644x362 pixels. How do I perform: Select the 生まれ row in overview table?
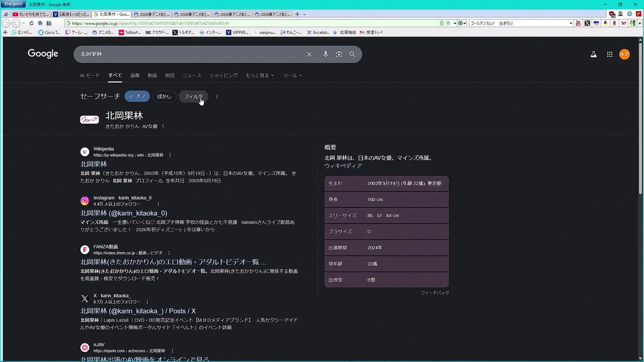(386, 184)
